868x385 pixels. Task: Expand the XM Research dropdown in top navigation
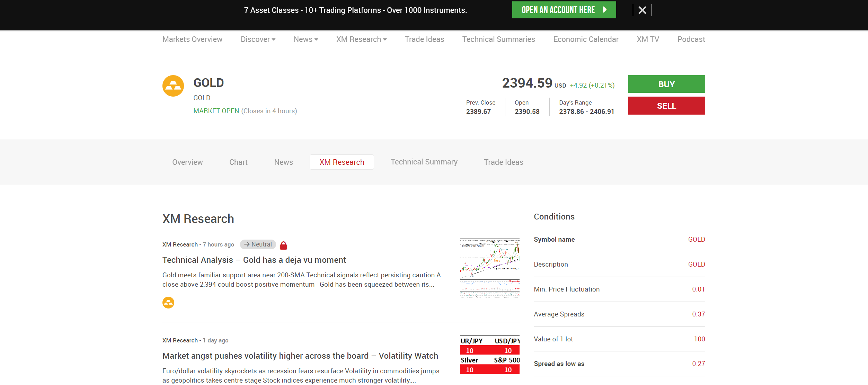pyautogui.click(x=361, y=39)
